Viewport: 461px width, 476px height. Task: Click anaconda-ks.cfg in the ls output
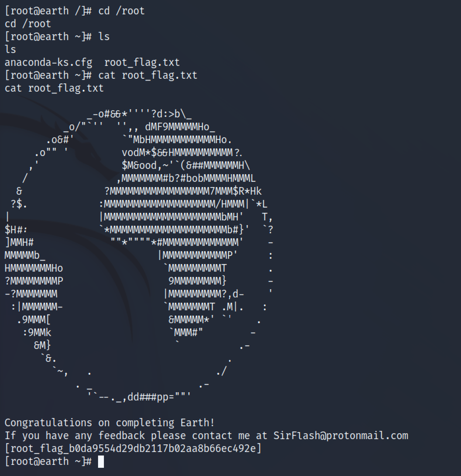[49, 62]
